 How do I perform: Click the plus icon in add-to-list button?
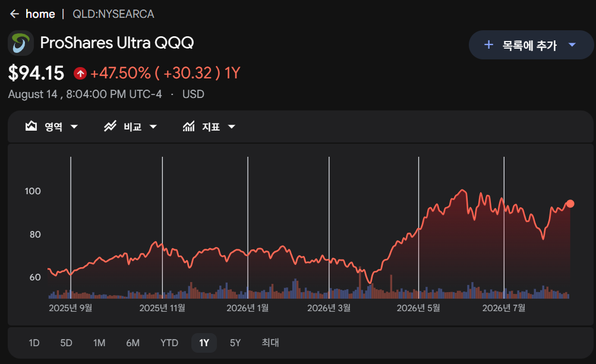(x=488, y=45)
